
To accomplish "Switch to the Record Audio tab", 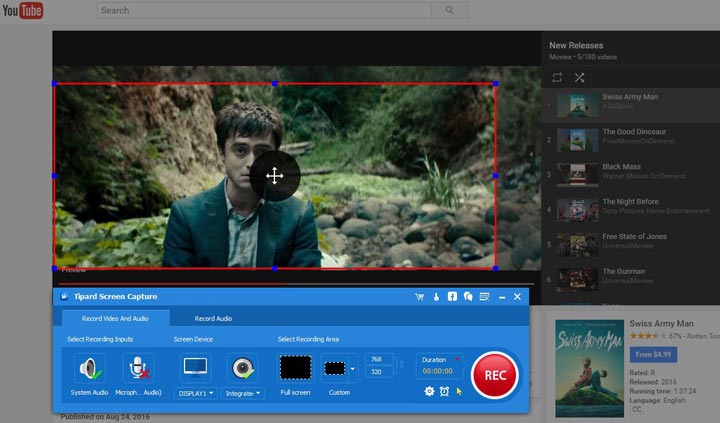I will click(213, 318).
